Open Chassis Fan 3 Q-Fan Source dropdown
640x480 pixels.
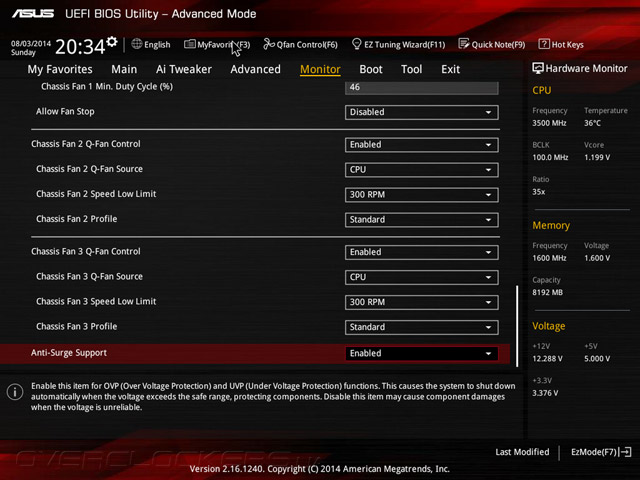tap(422, 277)
